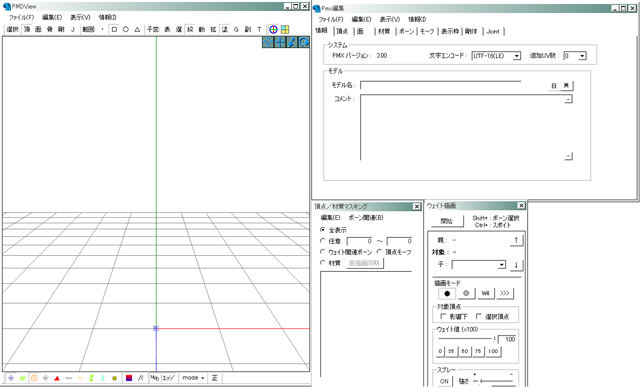Toggle the cyan capsule icon on the bottom bar
The width and height of the screenshot is (640, 388).
pos(103,378)
